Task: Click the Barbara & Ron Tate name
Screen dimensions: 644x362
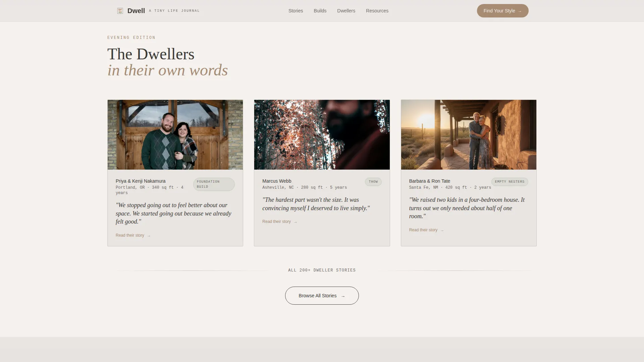Action: click(x=429, y=181)
